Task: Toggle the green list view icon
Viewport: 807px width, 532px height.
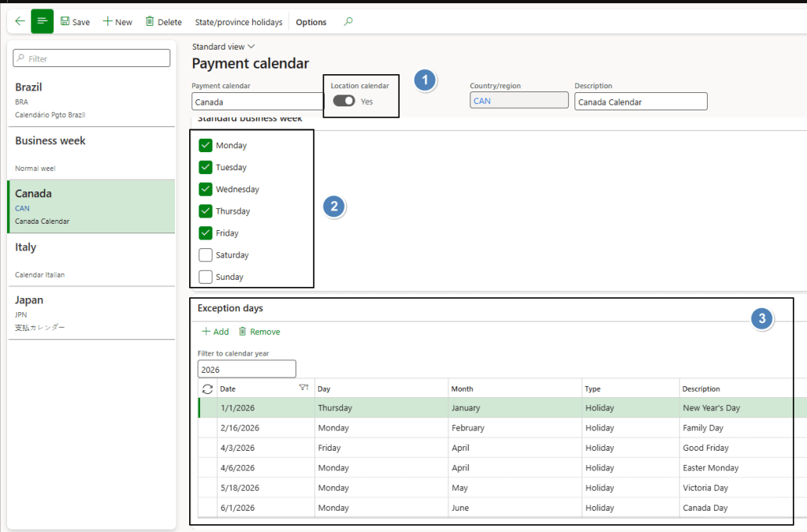Action: coord(42,21)
